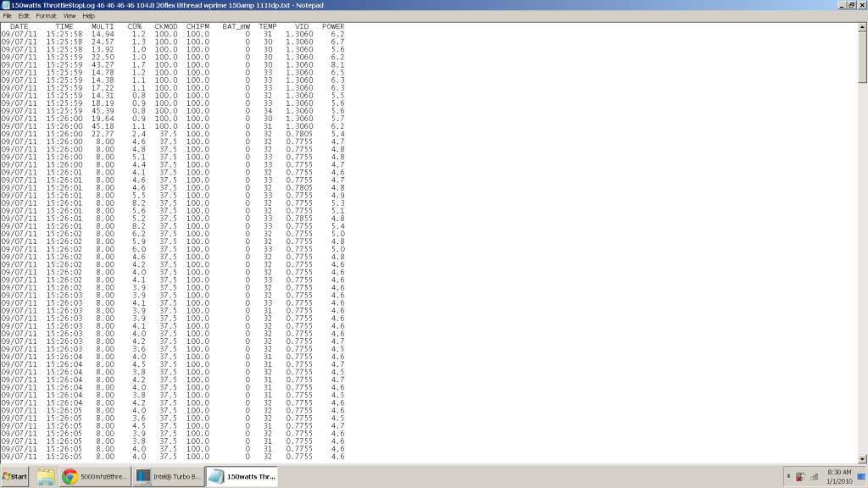This screenshot has width=868, height=488.
Task: Click the 8:30 AM clock in the tray
Action: click(x=839, y=476)
